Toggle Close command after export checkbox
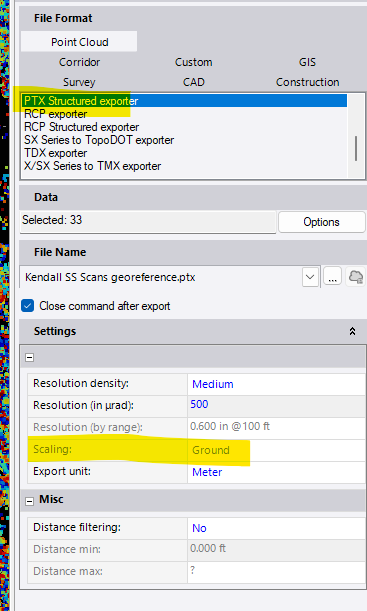The image size is (367, 611). point(28,306)
